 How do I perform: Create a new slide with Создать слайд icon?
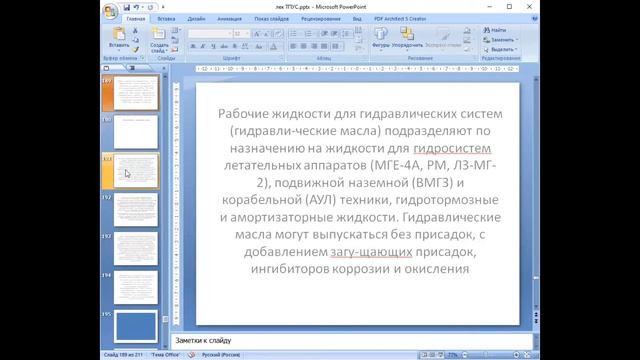click(158, 34)
